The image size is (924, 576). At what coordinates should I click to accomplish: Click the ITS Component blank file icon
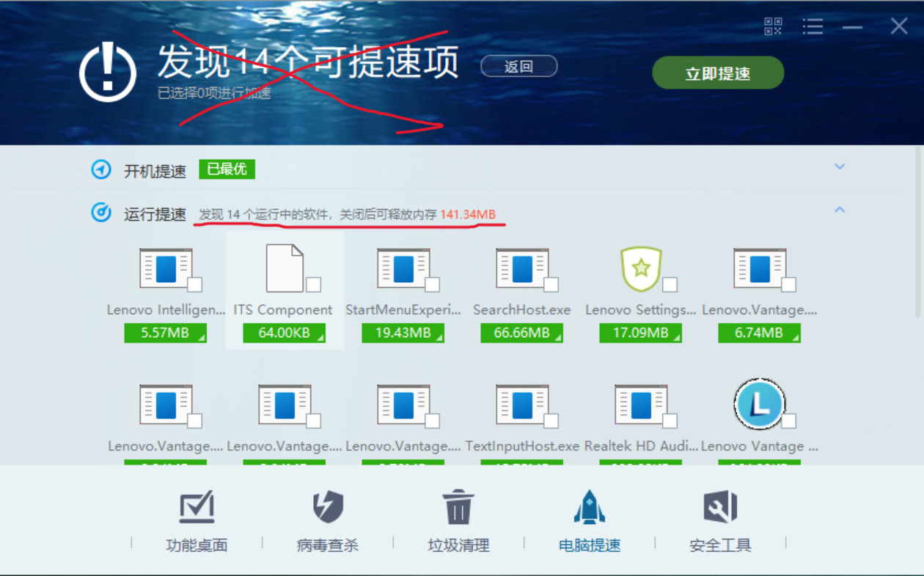click(285, 269)
